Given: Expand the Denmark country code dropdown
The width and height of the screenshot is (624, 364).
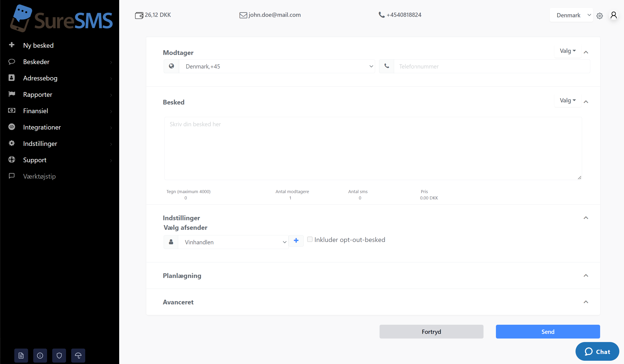Looking at the screenshot, I should pos(371,66).
